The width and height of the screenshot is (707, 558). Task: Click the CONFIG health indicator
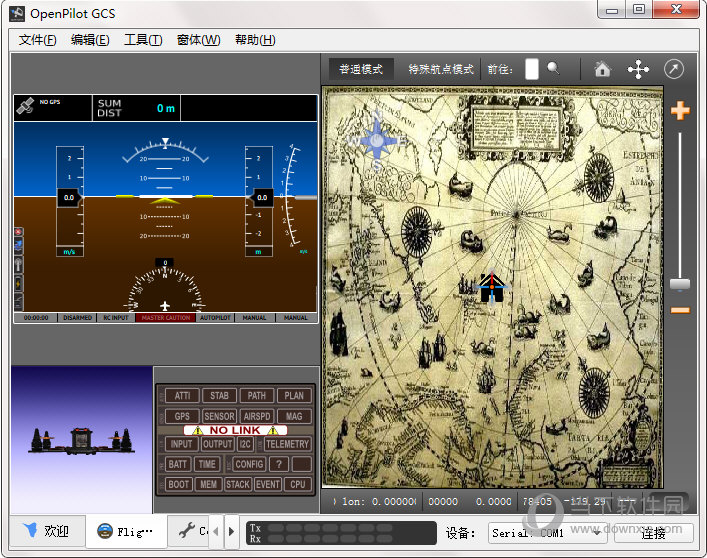pos(249,464)
